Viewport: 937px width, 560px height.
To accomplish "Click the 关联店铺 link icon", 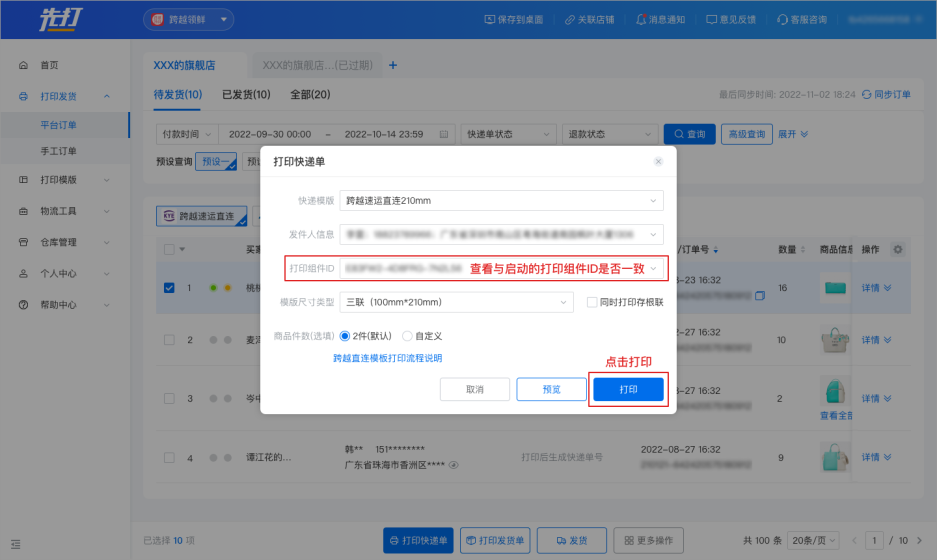I will point(569,19).
